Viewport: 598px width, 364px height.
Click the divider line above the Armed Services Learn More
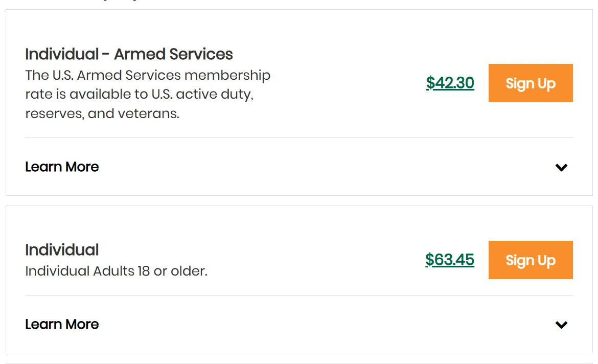298,138
